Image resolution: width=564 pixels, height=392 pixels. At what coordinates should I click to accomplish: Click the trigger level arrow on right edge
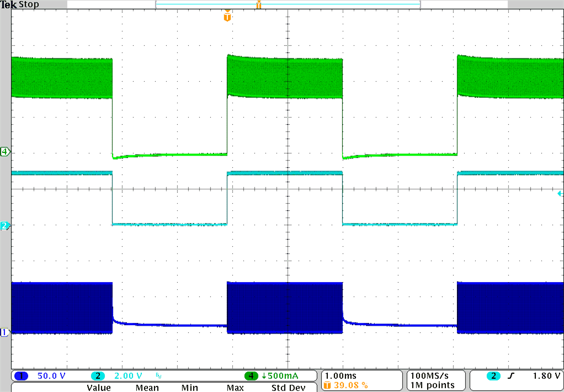point(559,193)
